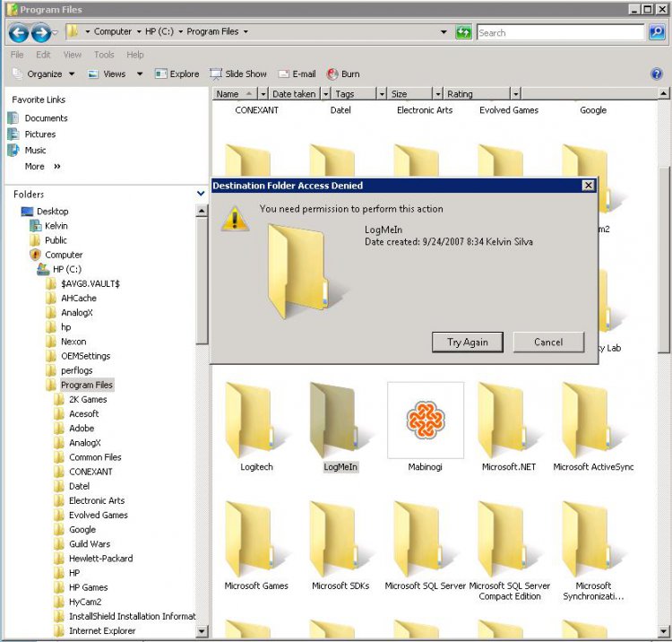The width and height of the screenshot is (672, 642).
Task: Open the Help menu
Action: (x=135, y=55)
